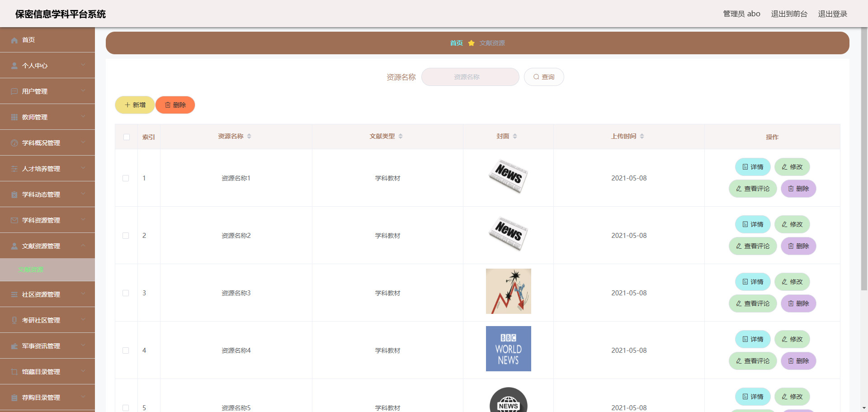
Task: Click the crop icon beside 馆藏目录管理
Action: tap(14, 372)
